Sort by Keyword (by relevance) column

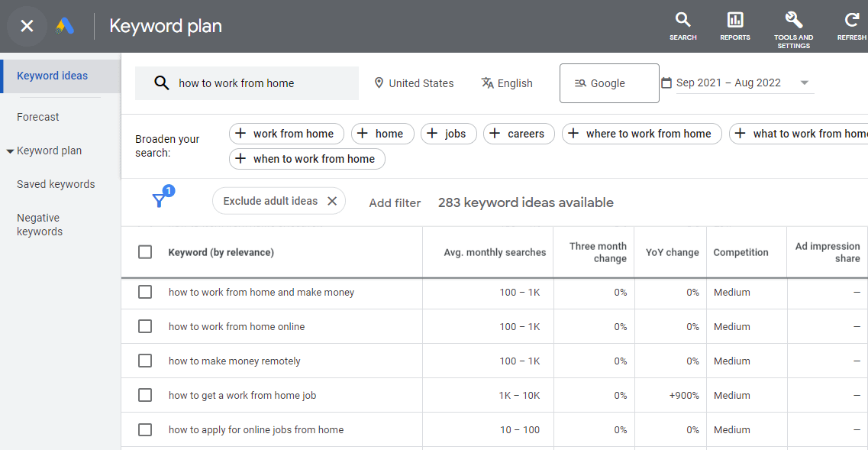221,252
